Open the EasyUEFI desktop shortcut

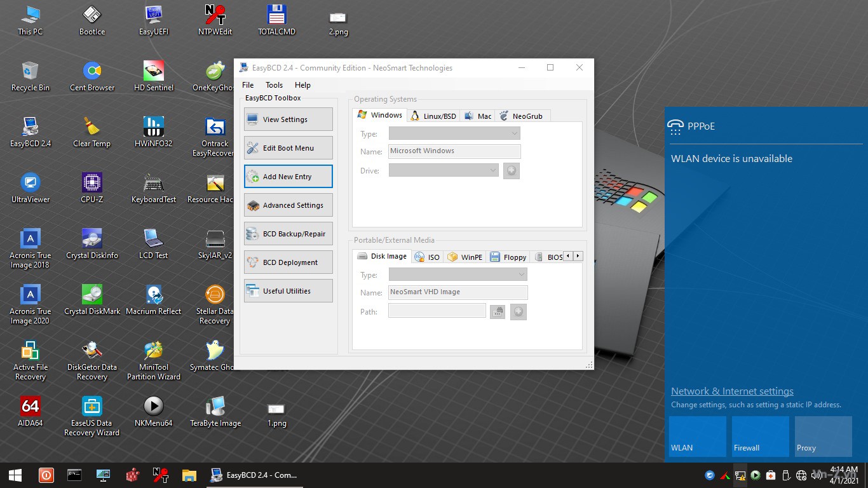tap(154, 20)
